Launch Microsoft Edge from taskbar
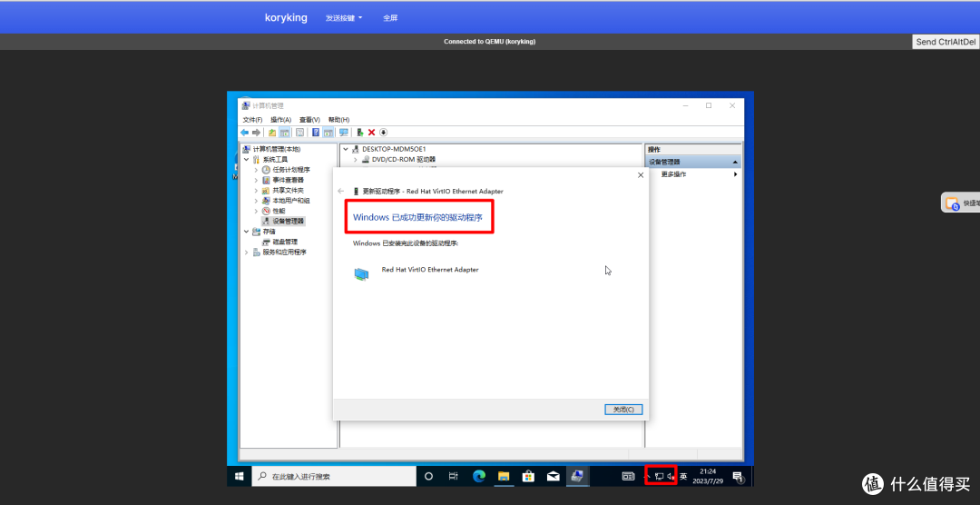The image size is (980, 505). tap(479, 476)
